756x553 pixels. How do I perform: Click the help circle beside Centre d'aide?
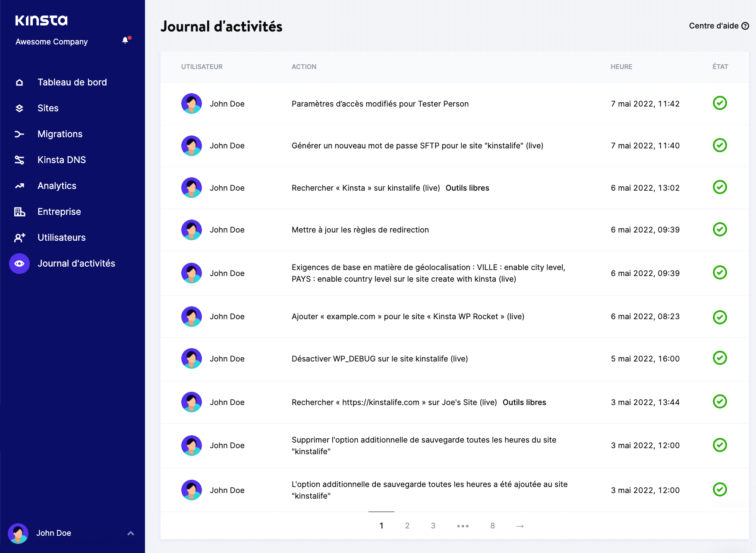(745, 26)
